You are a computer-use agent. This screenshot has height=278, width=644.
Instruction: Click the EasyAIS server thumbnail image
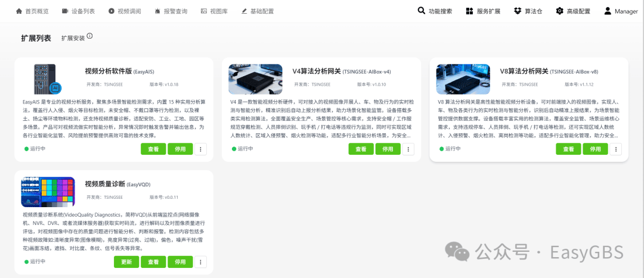click(48, 79)
